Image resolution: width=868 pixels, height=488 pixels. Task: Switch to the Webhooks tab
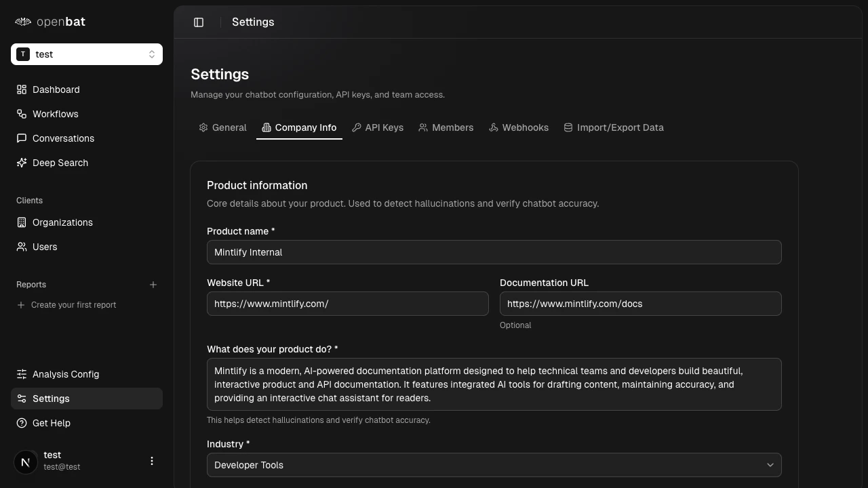[519, 127]
